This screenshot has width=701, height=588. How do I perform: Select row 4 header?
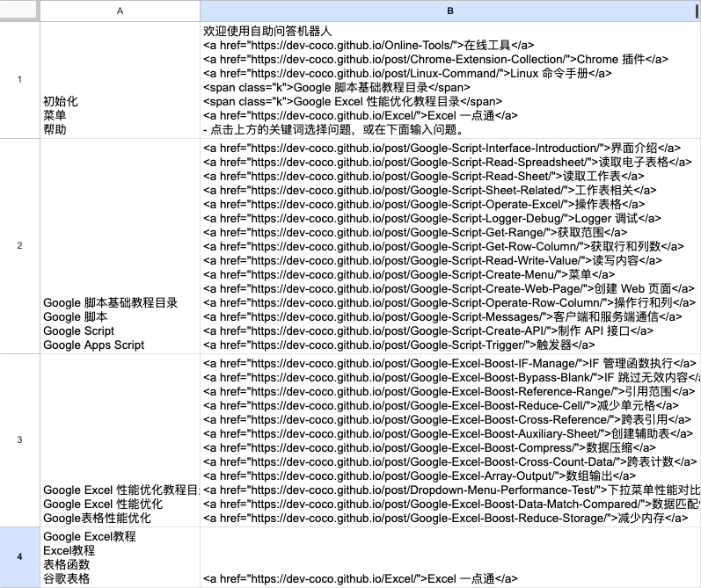pos(19,556)
